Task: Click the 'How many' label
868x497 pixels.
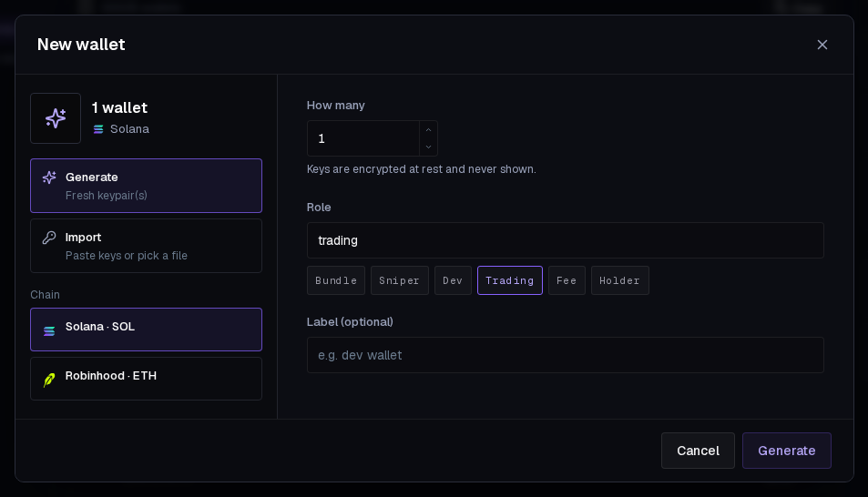Action: click(335, 106)
